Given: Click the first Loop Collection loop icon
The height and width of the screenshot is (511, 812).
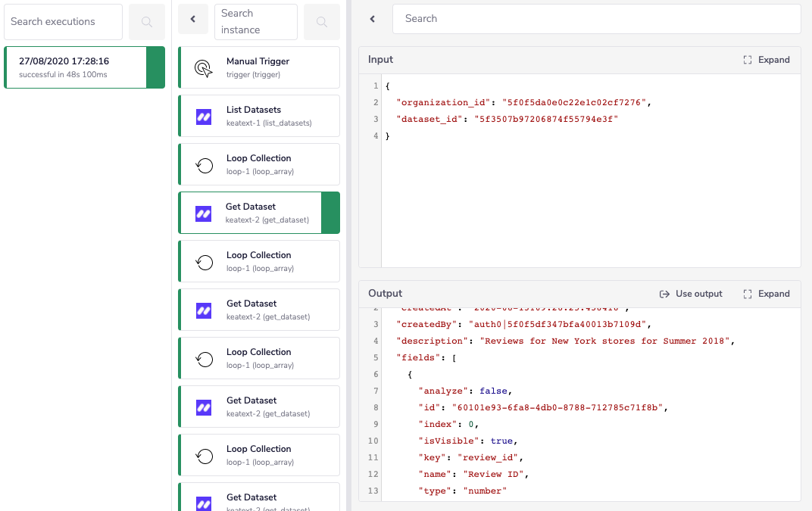Looking at the screenshot, I should pos(204,165).
